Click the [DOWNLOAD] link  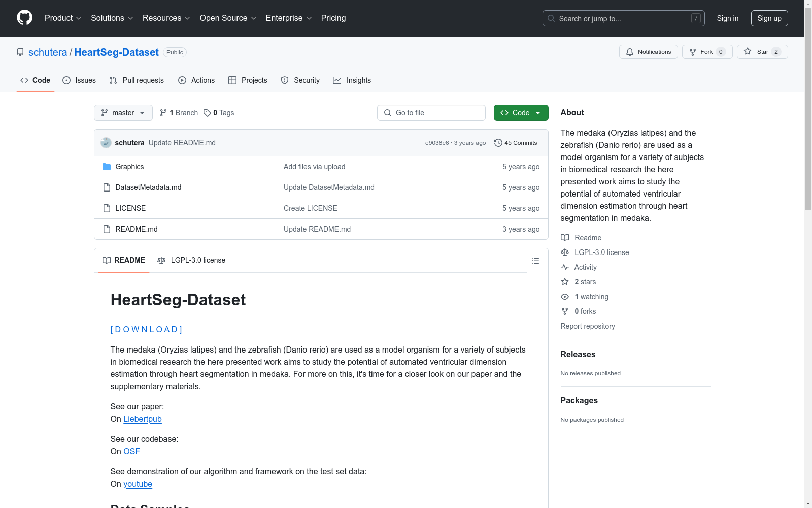pyautogui.click(x=146, y=330)
